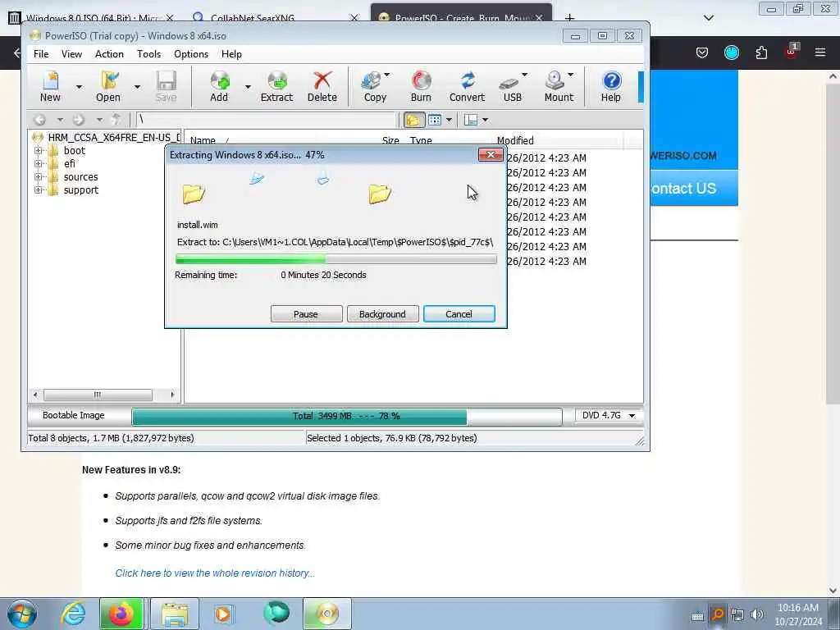
Task: Click the Open toolbar icon
Action: point(109,86)
